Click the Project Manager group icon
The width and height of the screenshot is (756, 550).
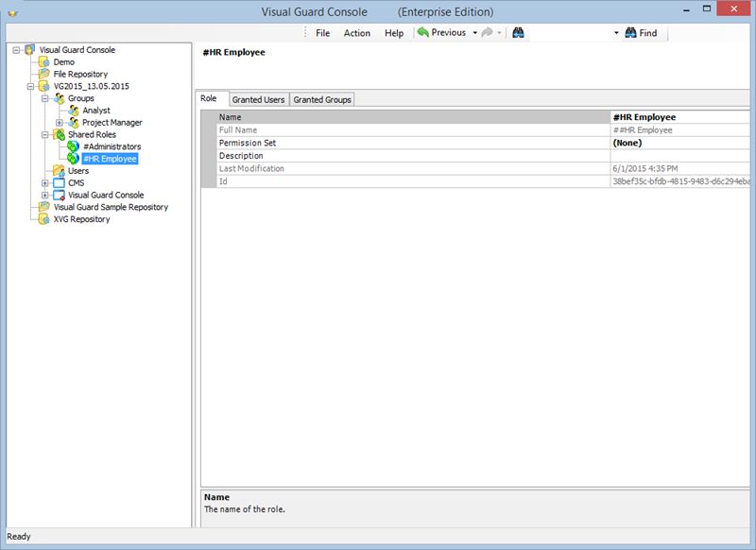point(74,123)
